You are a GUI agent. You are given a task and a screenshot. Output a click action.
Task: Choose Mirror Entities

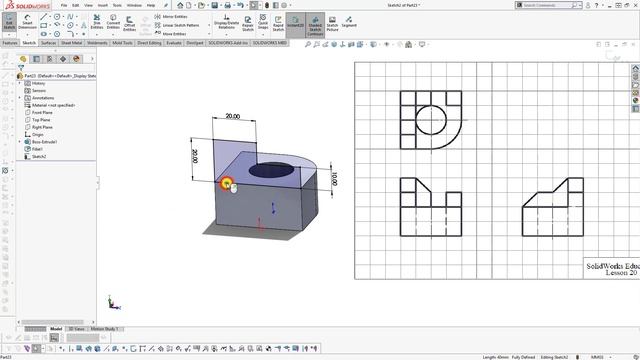(x=171, y=16)
